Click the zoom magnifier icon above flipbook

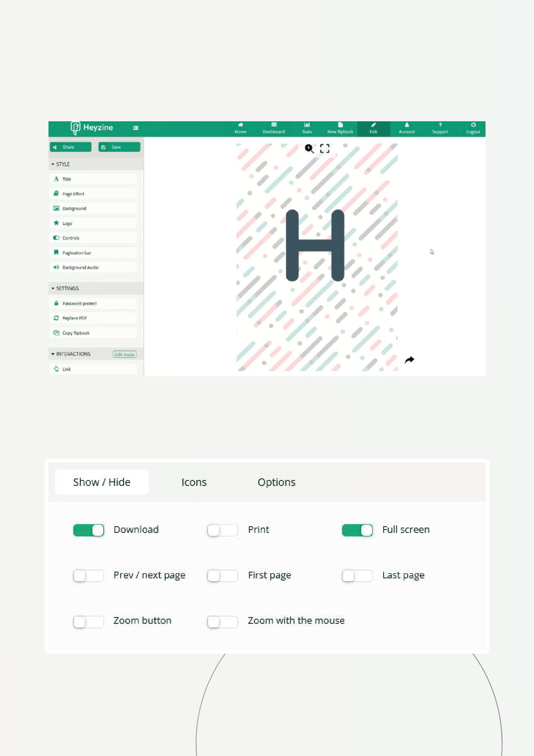(309, 149)
